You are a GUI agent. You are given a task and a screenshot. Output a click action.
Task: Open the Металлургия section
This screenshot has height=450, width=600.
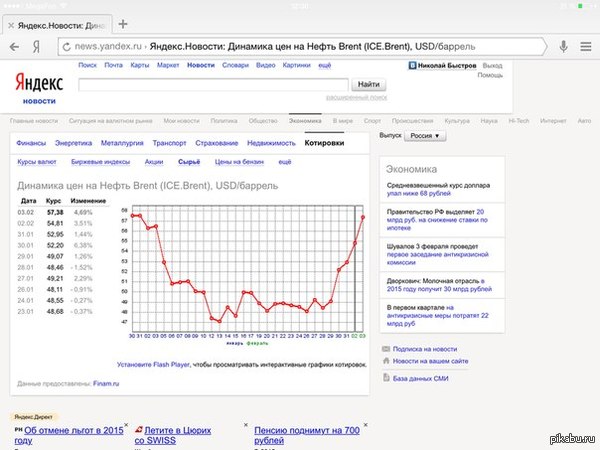click(x=122, y=143)
